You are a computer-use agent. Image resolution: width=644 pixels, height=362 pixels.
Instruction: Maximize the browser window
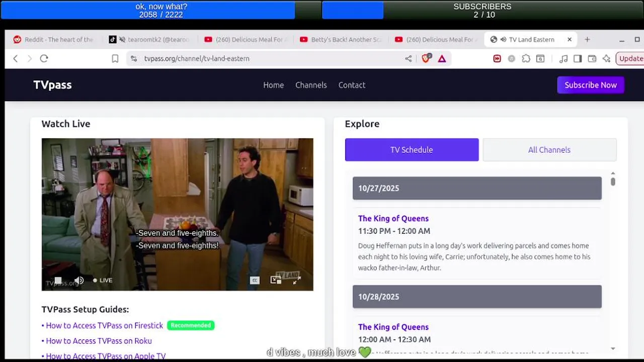(638, 39)
